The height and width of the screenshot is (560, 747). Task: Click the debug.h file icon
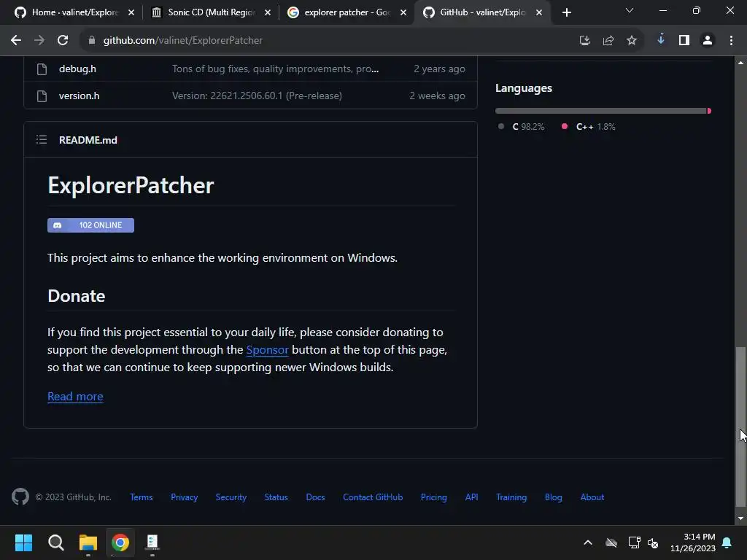tap(42, 69)
